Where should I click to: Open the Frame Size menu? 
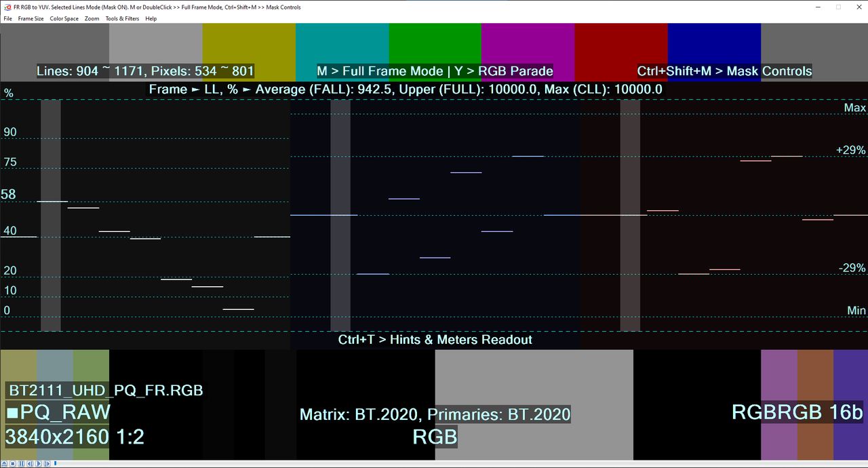click(x=31, y=18)
